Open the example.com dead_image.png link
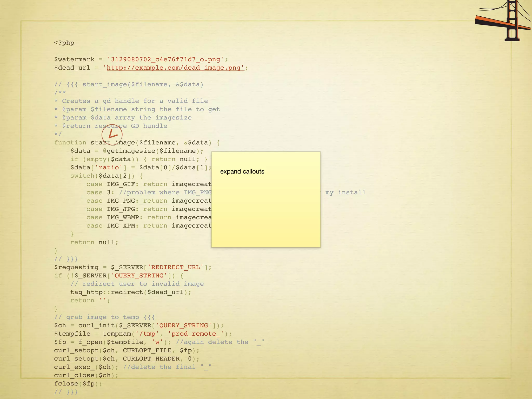 click(x=175, y=68)
